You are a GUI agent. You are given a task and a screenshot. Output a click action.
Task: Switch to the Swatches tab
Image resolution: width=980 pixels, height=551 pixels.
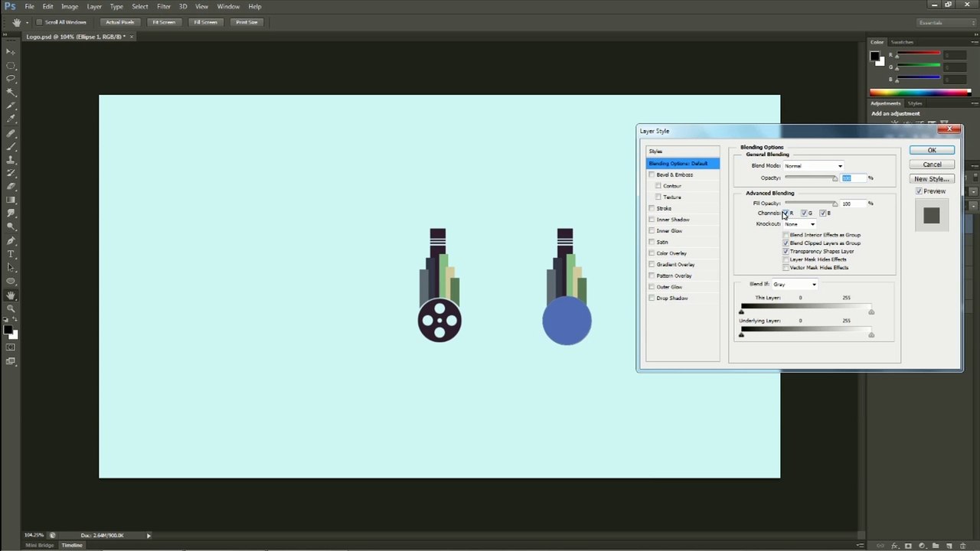pyautogui.click(x=902, y=42)
